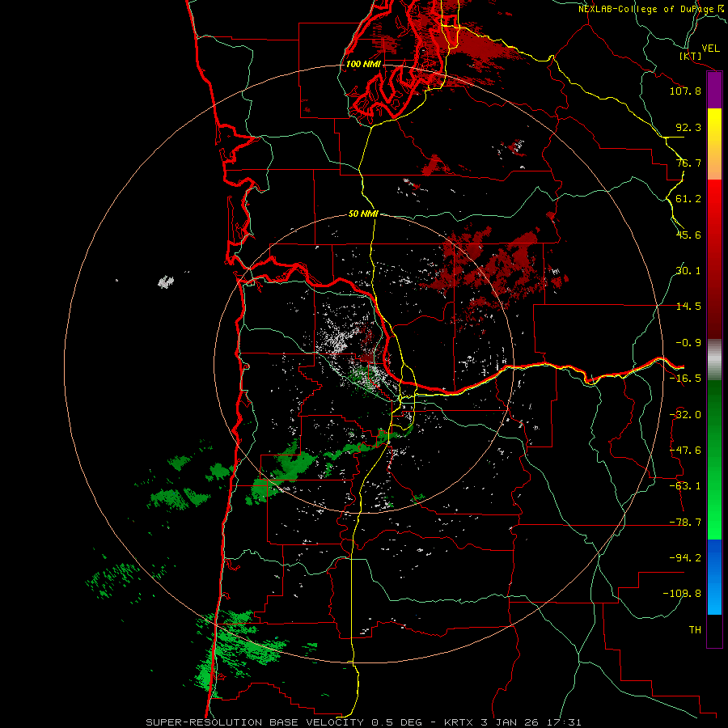Click the TH legend label
This screenshot has width=728, height=728.
pos(695,630)
